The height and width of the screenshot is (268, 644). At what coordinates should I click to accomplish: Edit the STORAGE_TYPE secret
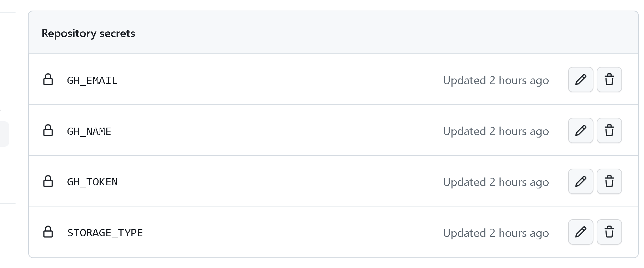(580, 232)
